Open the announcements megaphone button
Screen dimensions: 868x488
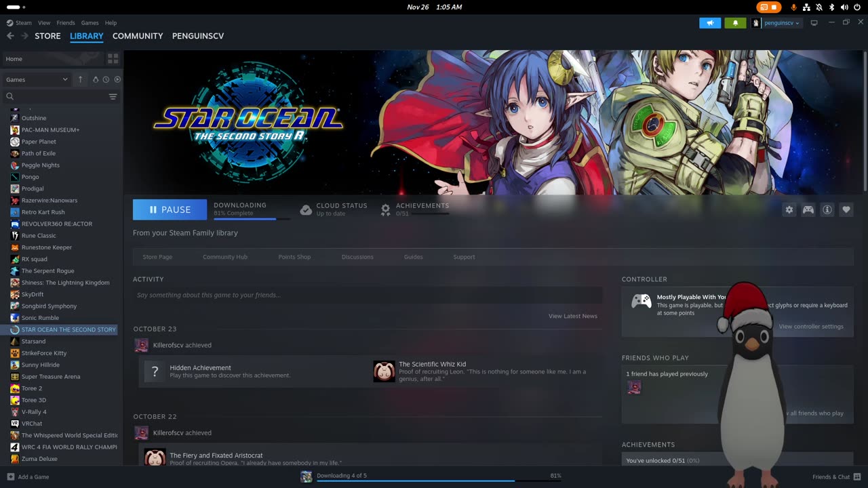[x=710, y=23]
